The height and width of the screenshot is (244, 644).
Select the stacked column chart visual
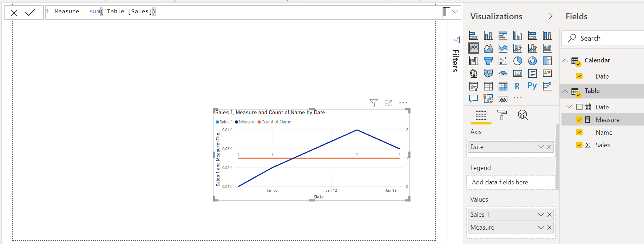pyautogui.click(x=488, y=36)
